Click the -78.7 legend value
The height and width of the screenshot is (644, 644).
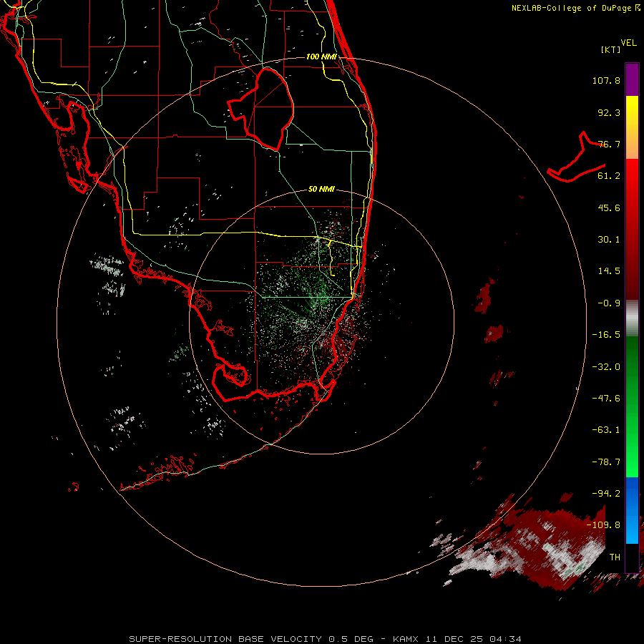point(606,462)
